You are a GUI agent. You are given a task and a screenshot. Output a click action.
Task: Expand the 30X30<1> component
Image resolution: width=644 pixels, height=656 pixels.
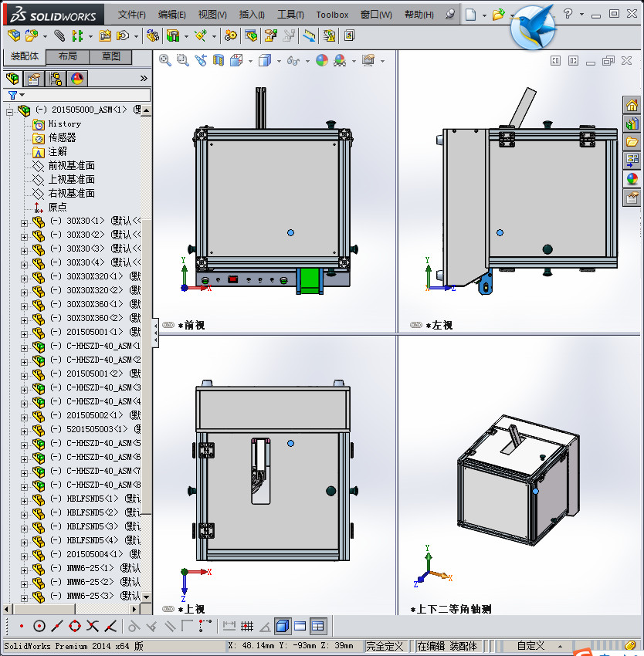[x=24, y=223]
